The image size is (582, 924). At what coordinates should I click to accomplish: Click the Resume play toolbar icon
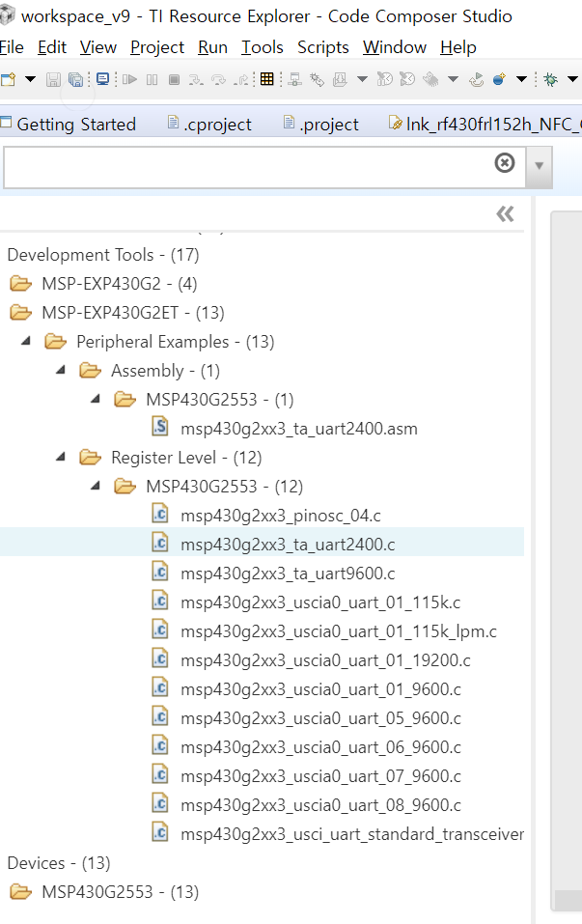tap(130, 79)
